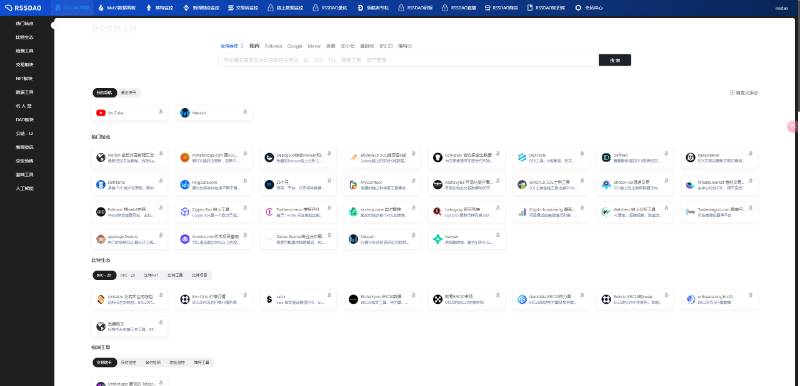Select the ARC-20 pill under 比特生态
This screenshot has width=800, height=386.
pos(128,275)
